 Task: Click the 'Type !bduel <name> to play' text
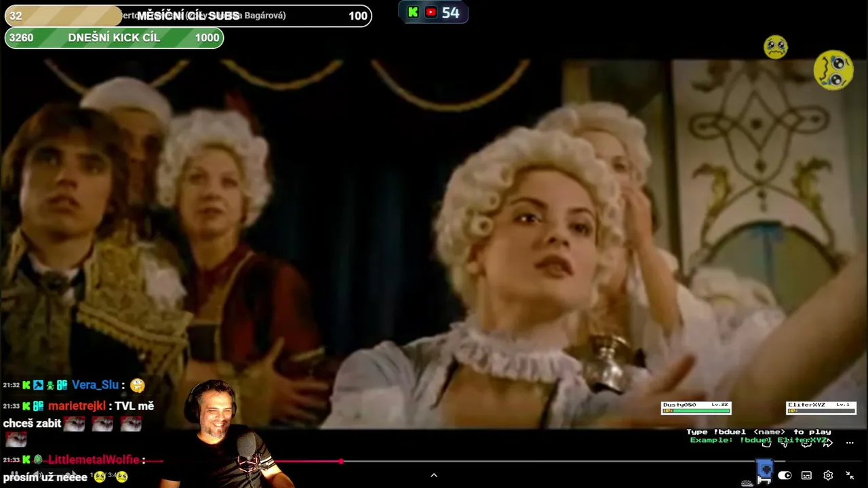(x=758, y=432)
